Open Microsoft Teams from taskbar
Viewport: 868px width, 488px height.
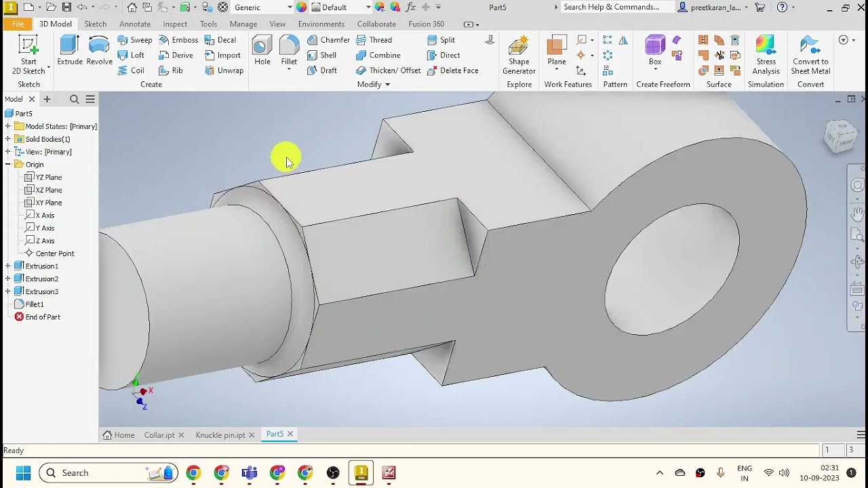coord(250,472)
